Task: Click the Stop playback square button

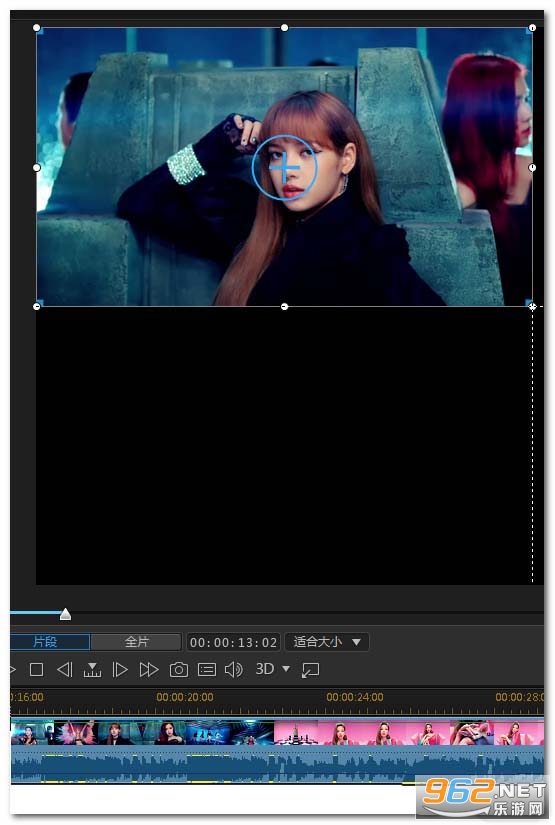Action: click(x=36, y=669)
